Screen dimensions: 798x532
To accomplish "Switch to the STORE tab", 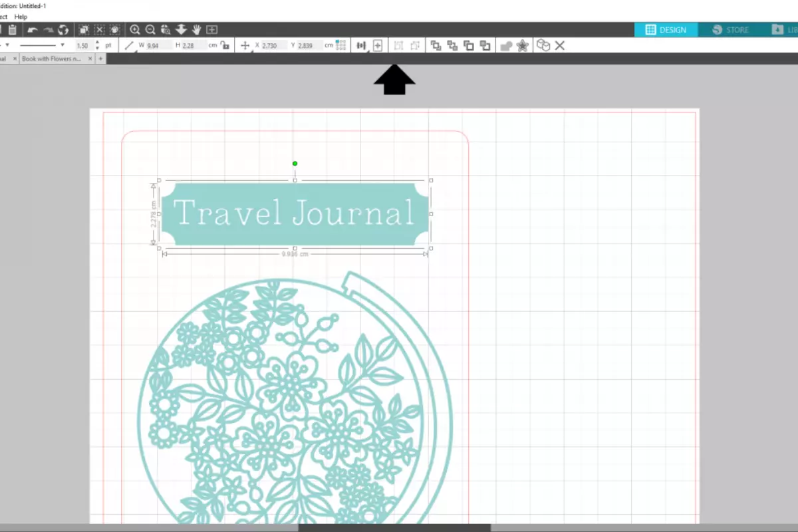I will pos(730,30).
